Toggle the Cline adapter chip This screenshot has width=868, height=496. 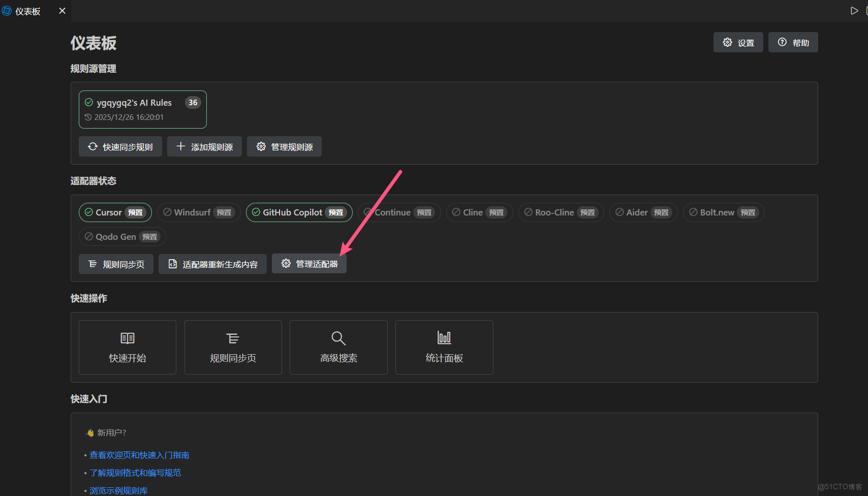point(480,212)
